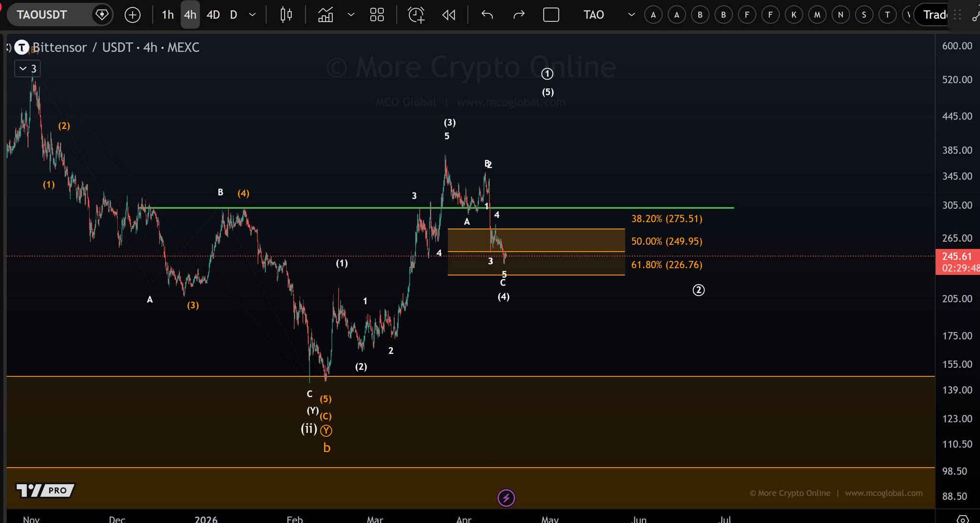Select the layout square icon
Image resolution: width=980 pixels, height=523 pixels.
tap(551, 15)
